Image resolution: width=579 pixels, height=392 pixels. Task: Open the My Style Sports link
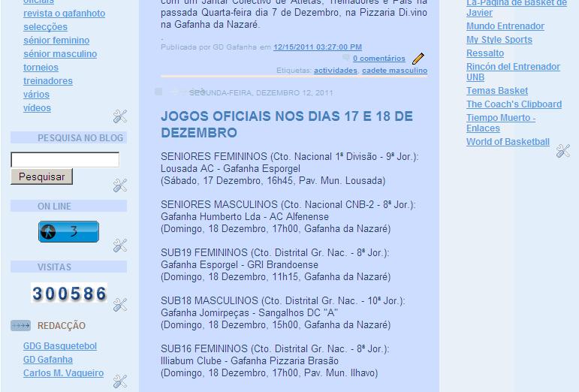(x=499, y=40)
